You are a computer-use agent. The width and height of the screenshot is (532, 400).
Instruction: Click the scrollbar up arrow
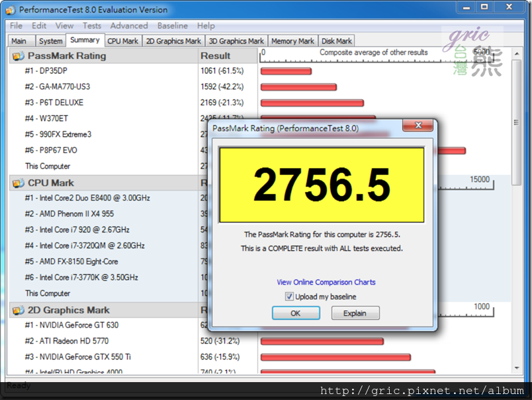pos(517,54)
